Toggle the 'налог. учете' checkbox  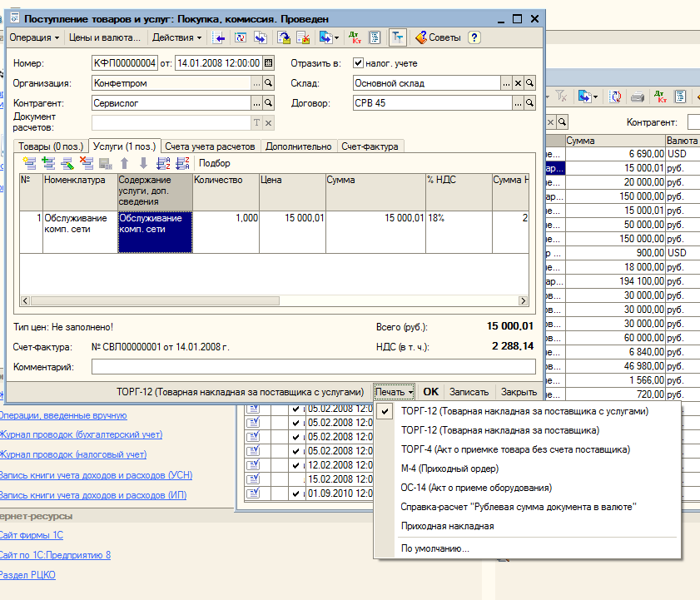(358, 62)
